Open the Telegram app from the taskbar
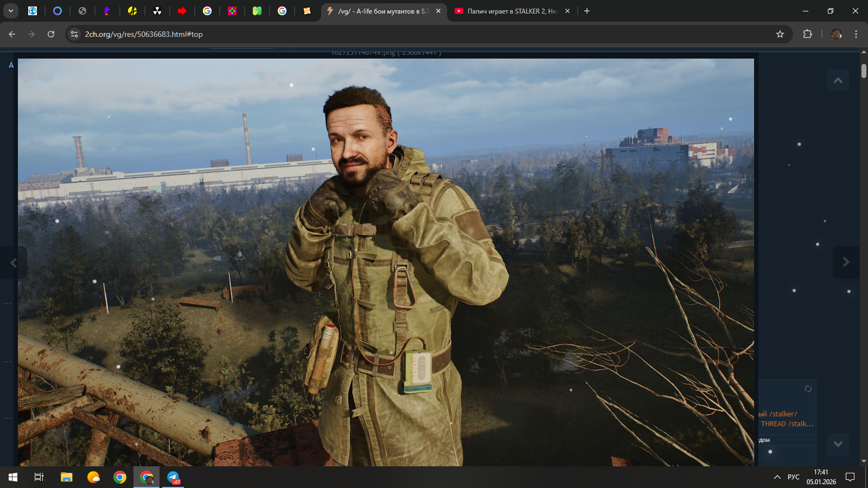Screen dimensions: 868x488 point(173,477)
